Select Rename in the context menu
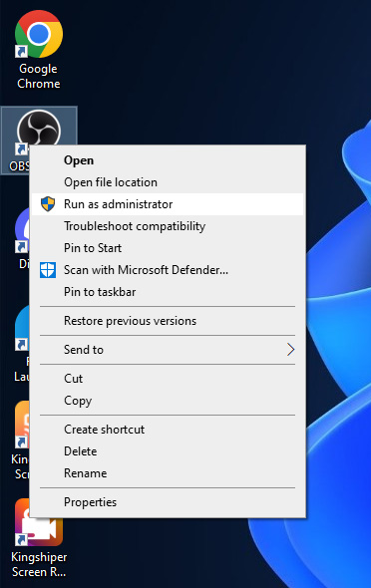 168,473
